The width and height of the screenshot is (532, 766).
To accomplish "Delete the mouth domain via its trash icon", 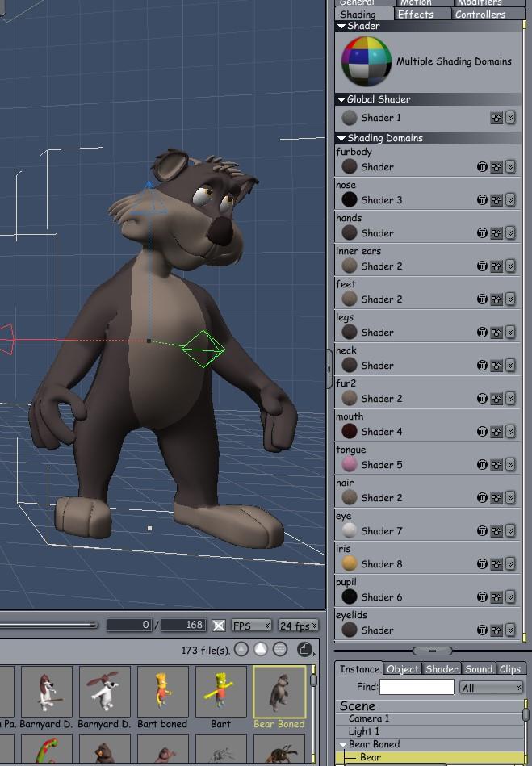I will pyautogui.click(x=482, y=432).
